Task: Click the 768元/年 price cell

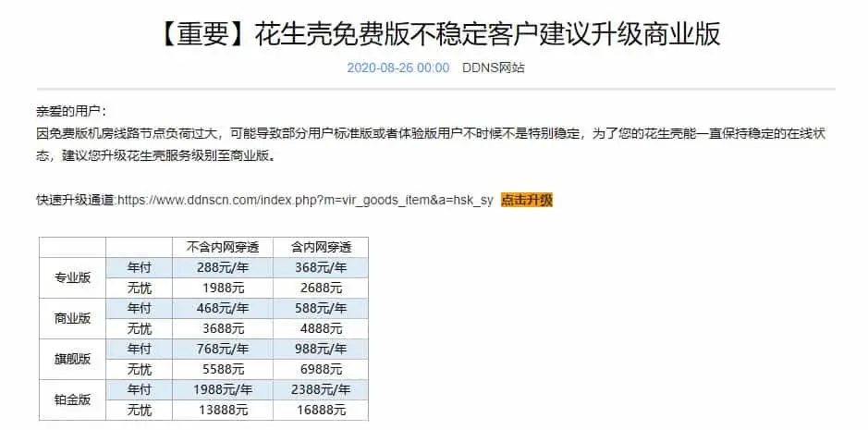Action: (223, 350)
